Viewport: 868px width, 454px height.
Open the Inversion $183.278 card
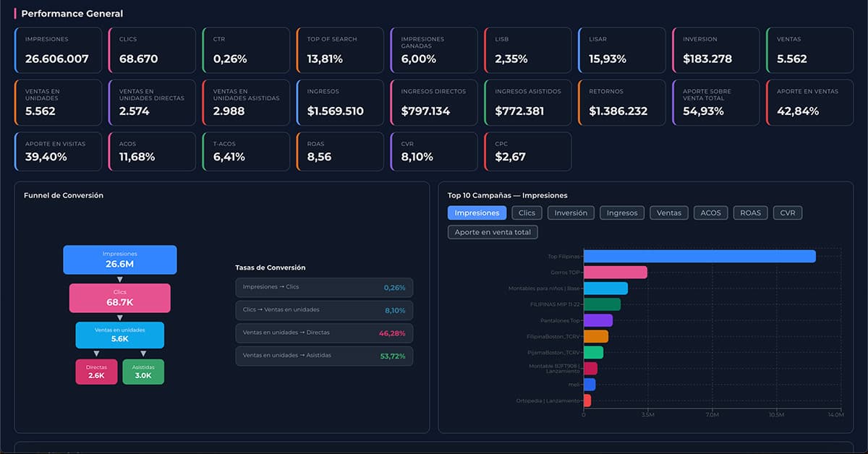[x=716, y=51]
